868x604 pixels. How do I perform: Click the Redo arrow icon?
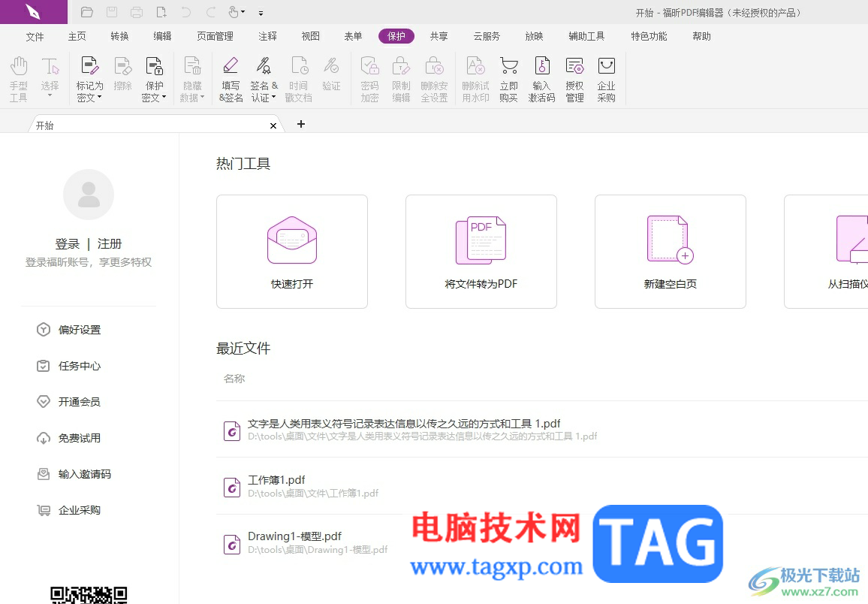211,12
